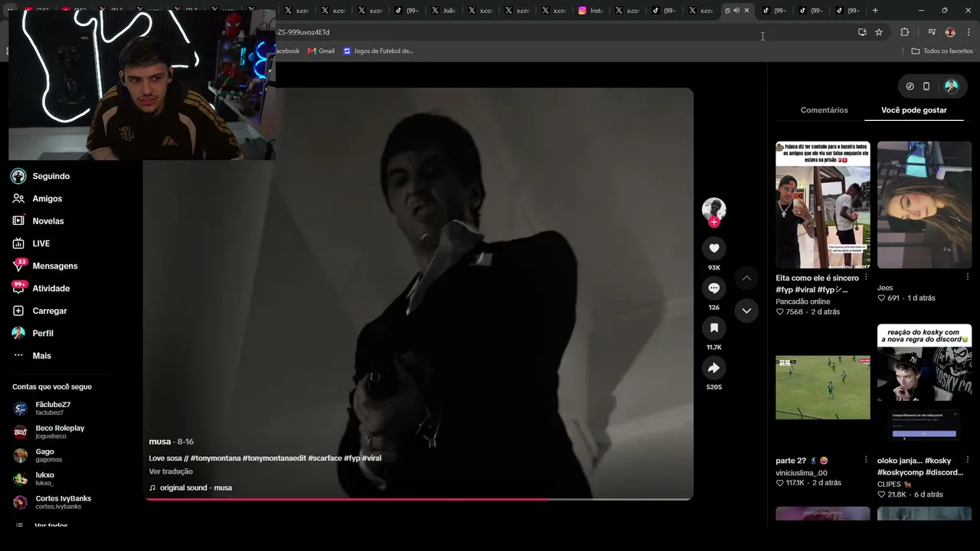Open the account avatar in header
Screen dimensions: 980x551
point(952,86)
